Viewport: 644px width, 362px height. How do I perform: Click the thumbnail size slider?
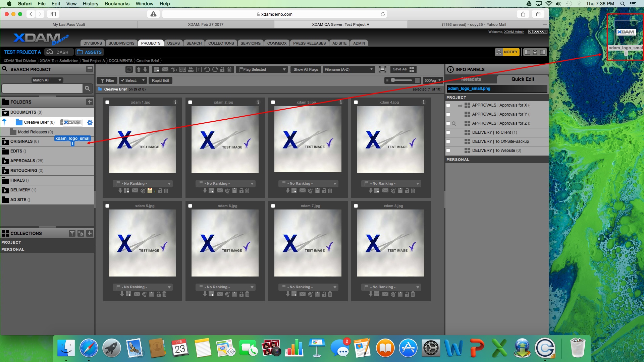tap(401, 80)
